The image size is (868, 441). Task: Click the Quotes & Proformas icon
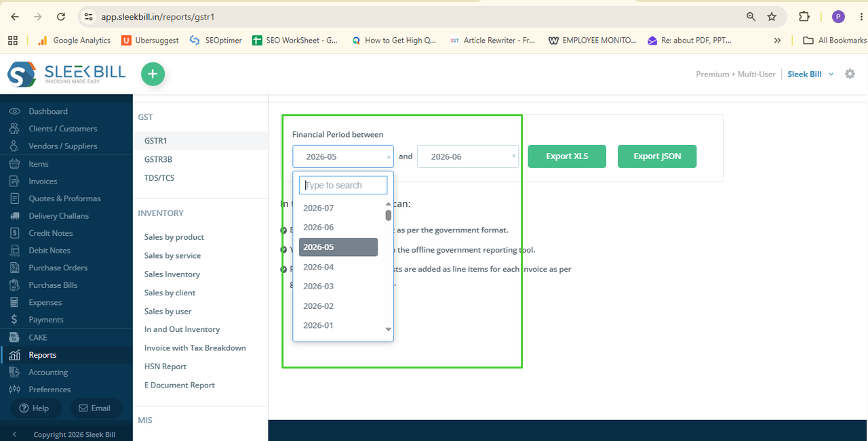(14, 198)
